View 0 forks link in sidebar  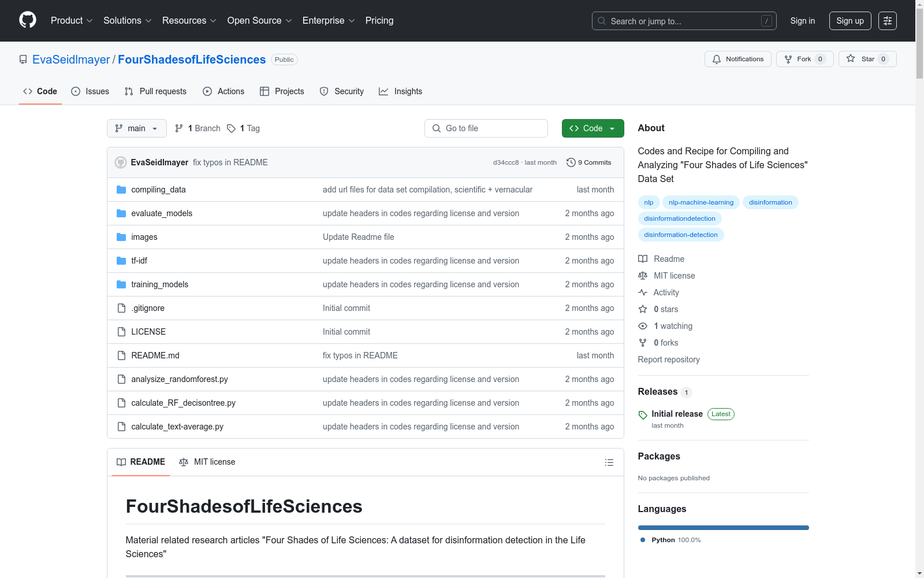pos(658,343)
